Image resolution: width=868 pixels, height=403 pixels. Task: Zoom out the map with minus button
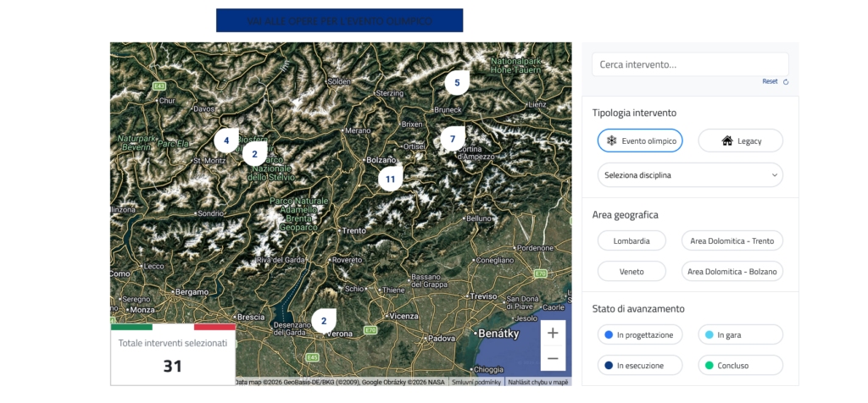click(553, 359)
